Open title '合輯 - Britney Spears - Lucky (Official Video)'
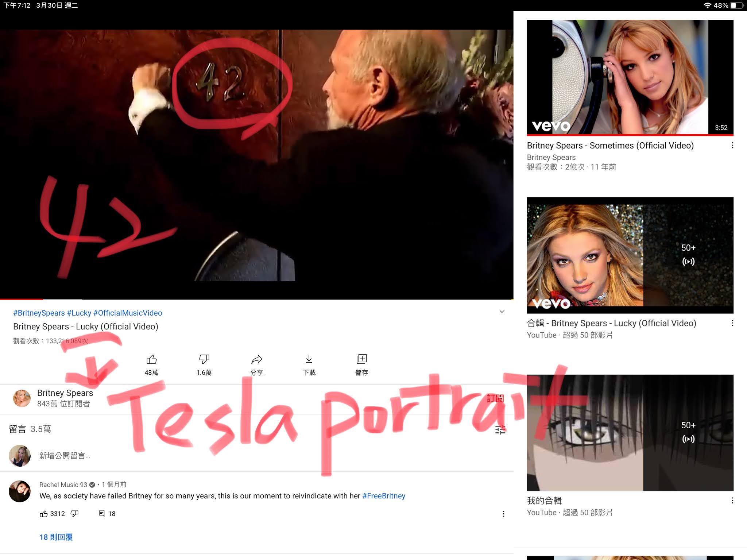The width and height of the screenshot is (747, 560). [612, 323]
